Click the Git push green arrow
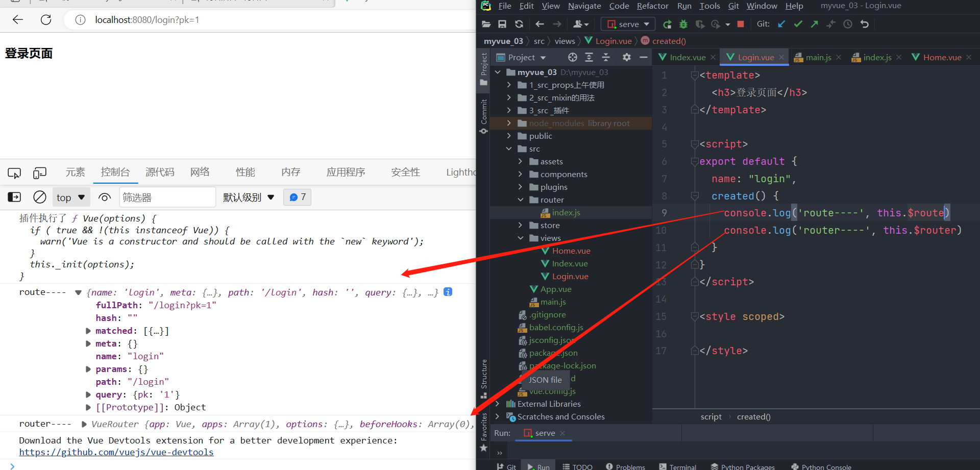Screen dimensions: 980x470 (815, 24)
